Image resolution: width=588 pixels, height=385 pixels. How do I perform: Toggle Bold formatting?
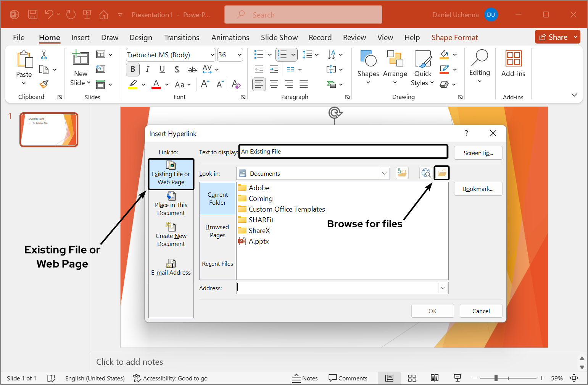click(132, 69)
